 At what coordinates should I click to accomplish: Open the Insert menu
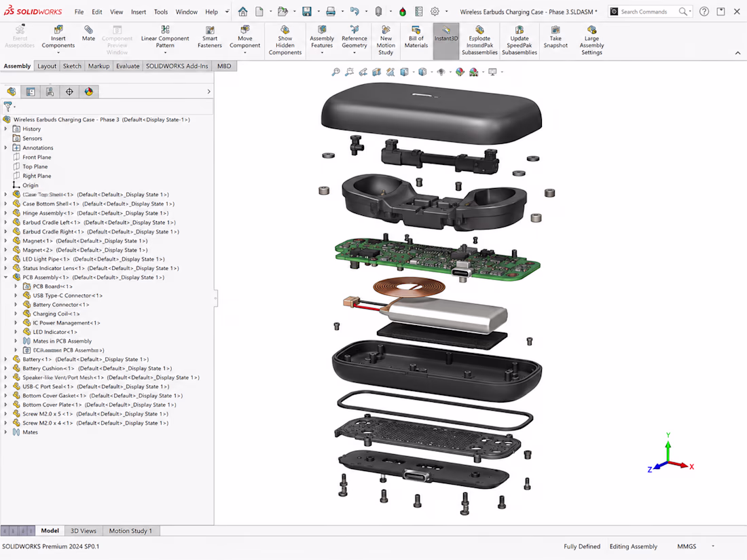coord(139,12)
